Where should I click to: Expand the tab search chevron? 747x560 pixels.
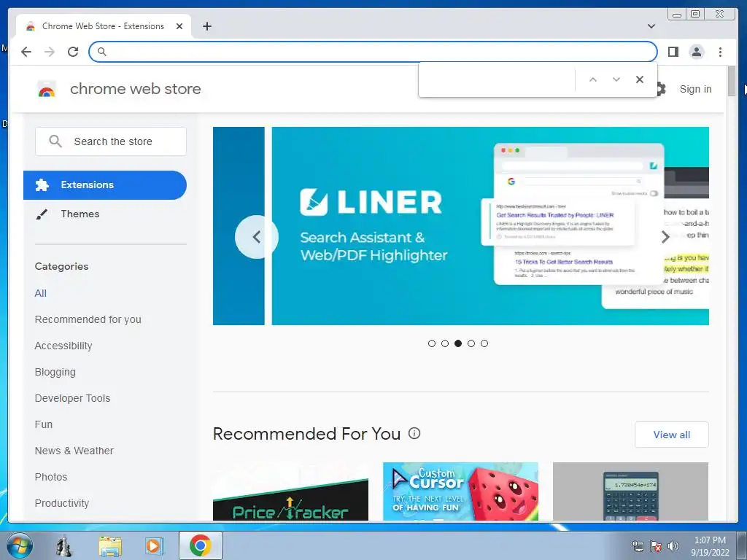[x=651, y=26]
